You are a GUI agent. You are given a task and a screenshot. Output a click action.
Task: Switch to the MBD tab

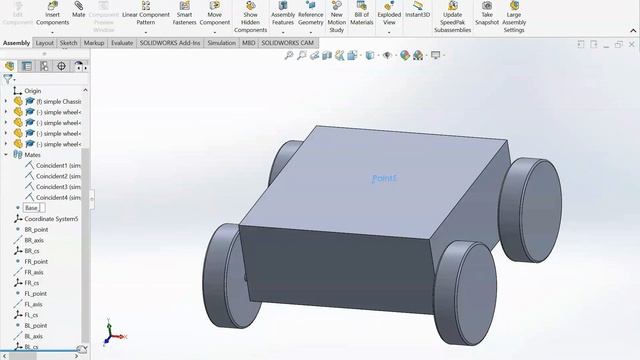click(249, 43)
